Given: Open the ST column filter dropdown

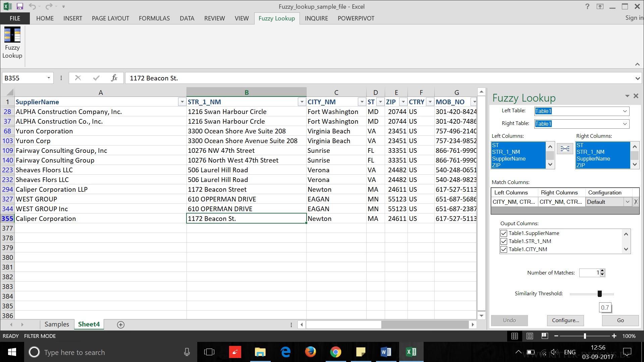Looking at the screenshot, I should click(x=380, y=102).
